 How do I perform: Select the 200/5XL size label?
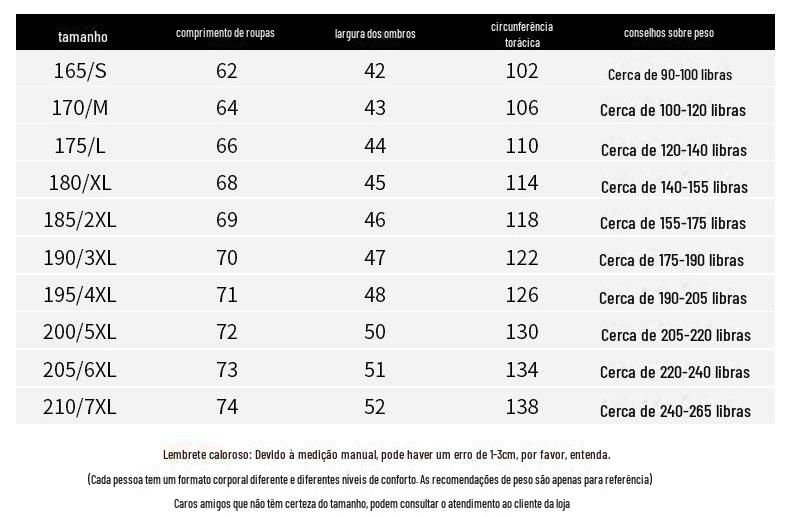click(80, 332)
